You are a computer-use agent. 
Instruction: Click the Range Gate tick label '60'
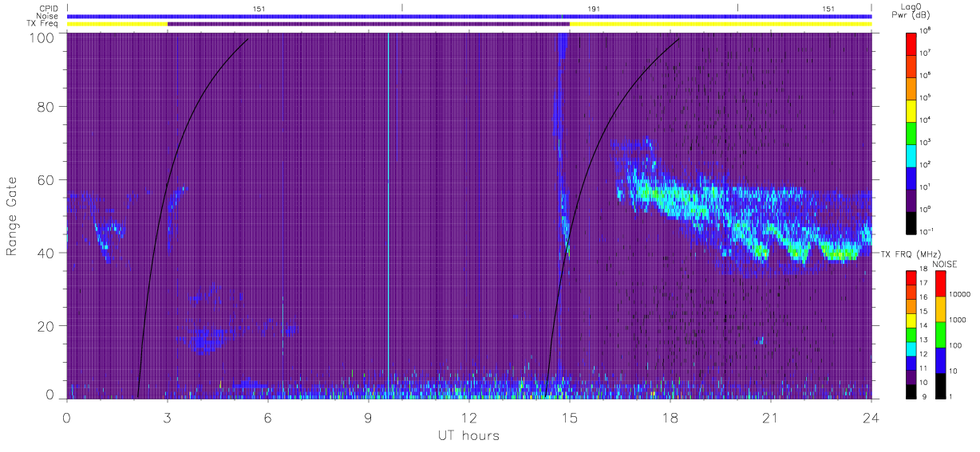tap(47, 179)
